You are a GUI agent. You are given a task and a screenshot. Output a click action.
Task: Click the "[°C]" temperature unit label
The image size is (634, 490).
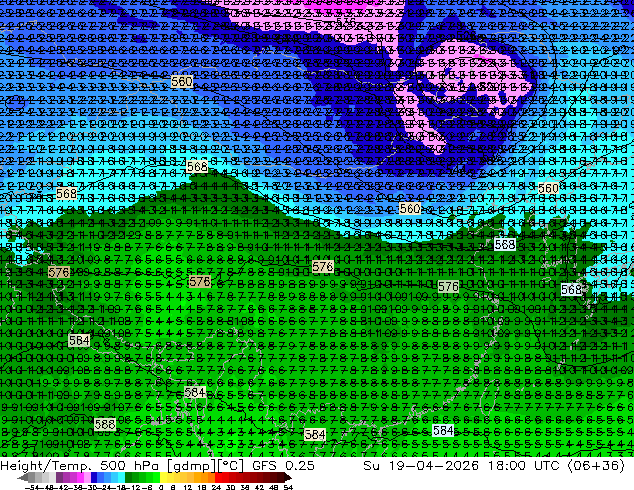point(231,466)
